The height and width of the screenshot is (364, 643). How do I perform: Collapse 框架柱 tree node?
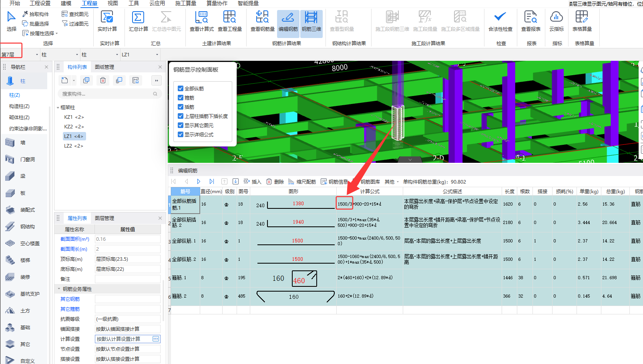pyautogui.click(x=58, y=108)
